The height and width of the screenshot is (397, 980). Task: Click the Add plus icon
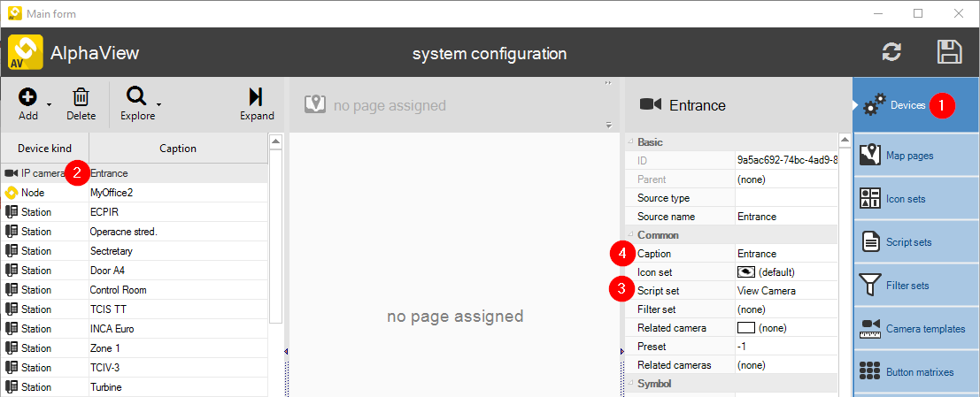click(x=27, y=96)
